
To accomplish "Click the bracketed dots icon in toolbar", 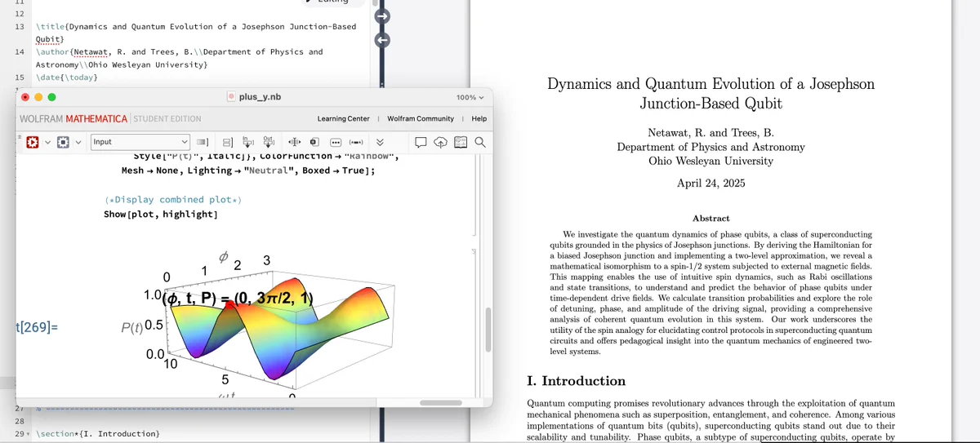I will point(355,142).
